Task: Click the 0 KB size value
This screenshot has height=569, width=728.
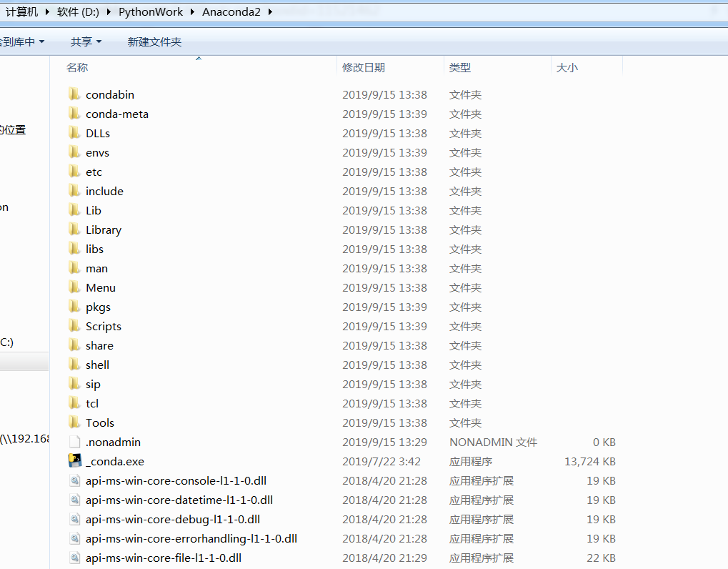Action: [x=604, y=442]
